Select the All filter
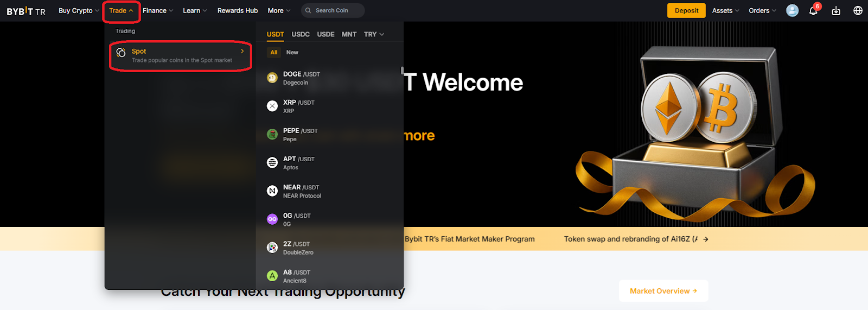 coord(274,53)
